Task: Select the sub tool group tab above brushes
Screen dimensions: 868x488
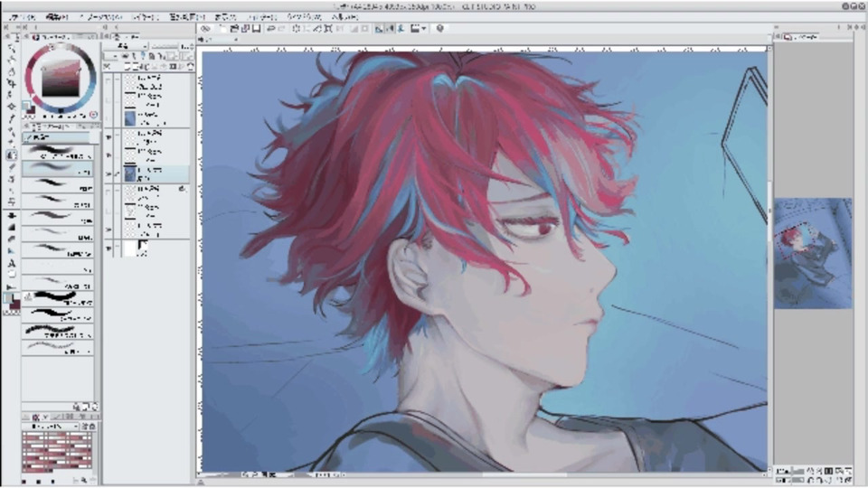Action: [55, 137]
